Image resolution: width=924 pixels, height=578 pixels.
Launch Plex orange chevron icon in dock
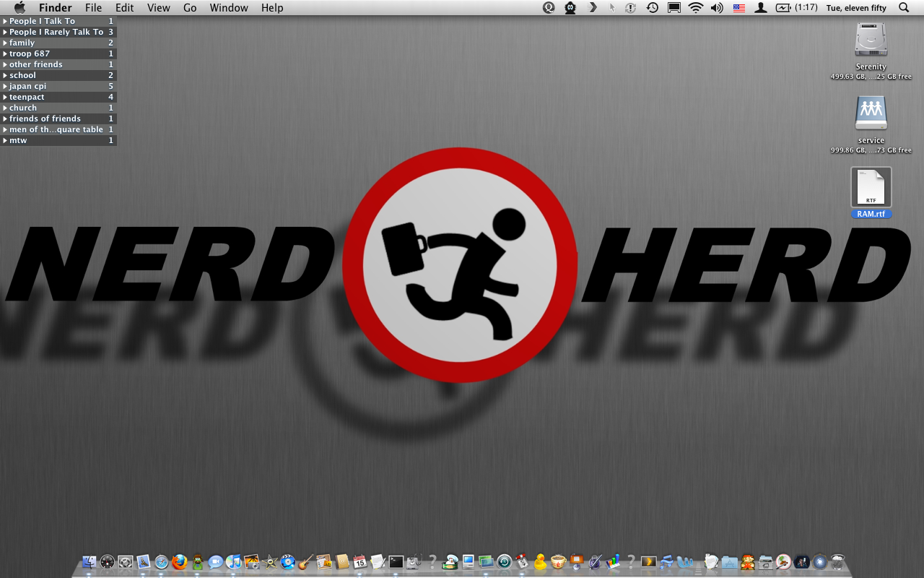pyautogui.click(x=648, y=561)
